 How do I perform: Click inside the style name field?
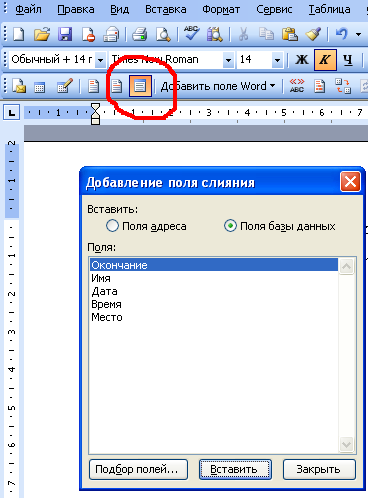point(52,60)
